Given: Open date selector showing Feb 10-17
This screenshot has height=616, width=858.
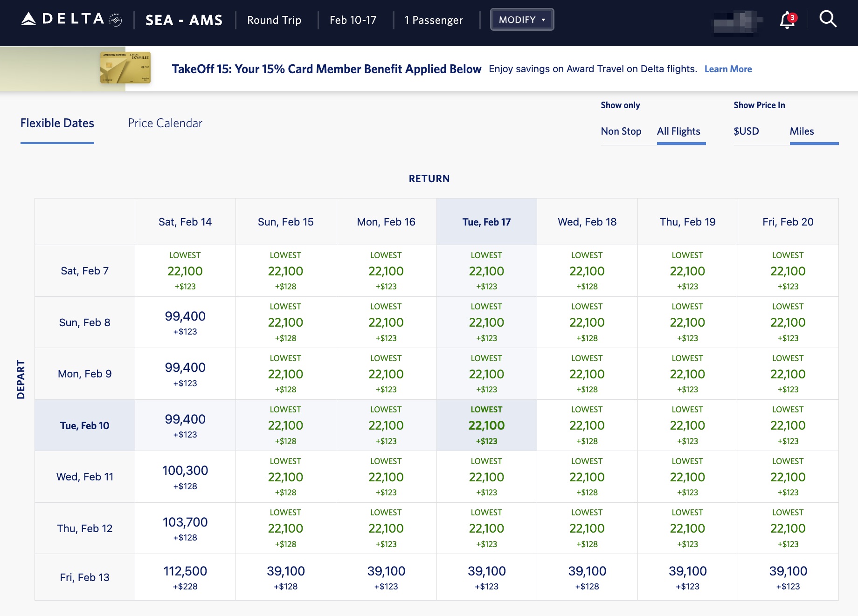Looking at the screenshot, I should coord(353,20).
